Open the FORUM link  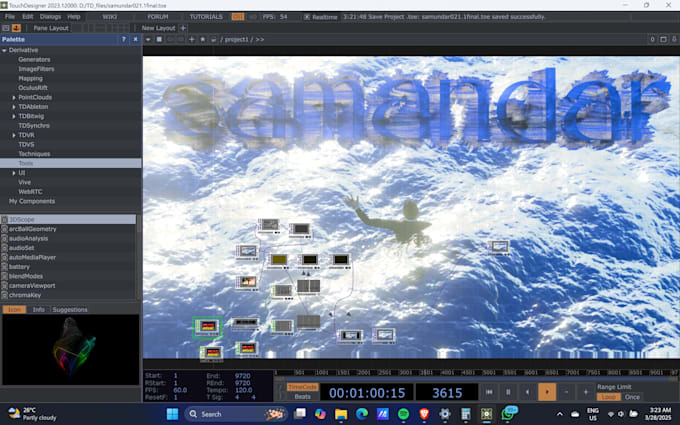(x=157, y=16)
